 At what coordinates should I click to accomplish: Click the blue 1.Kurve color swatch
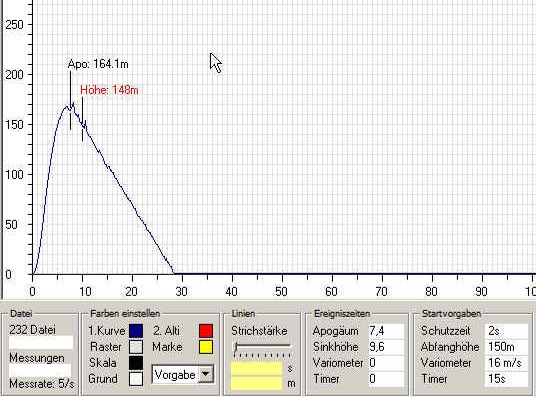pos(136,331)
